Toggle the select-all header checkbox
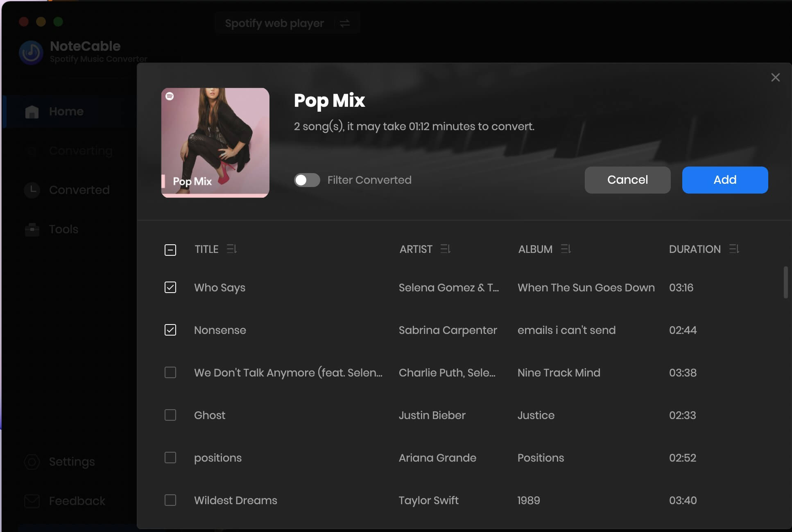Image resolution: width=792 pixels, height=532 pixels. [x=170, y=250]
